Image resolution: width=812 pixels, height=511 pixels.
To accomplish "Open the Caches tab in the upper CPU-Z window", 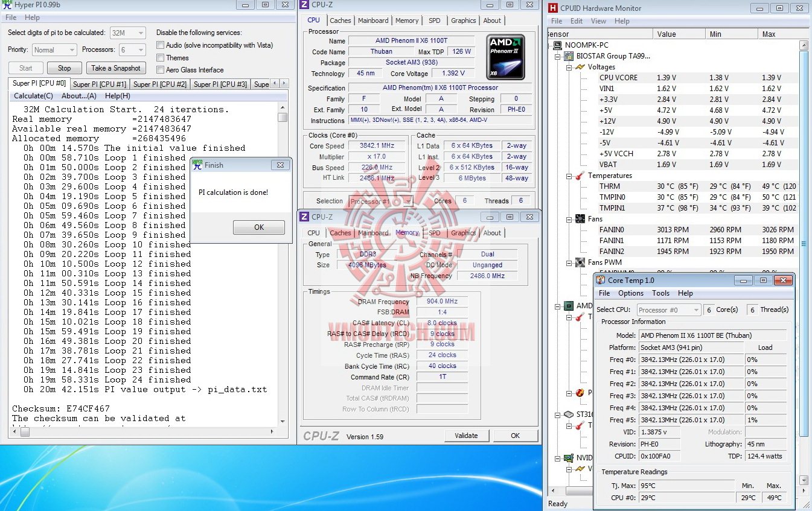I will click(x=340, y=21).
